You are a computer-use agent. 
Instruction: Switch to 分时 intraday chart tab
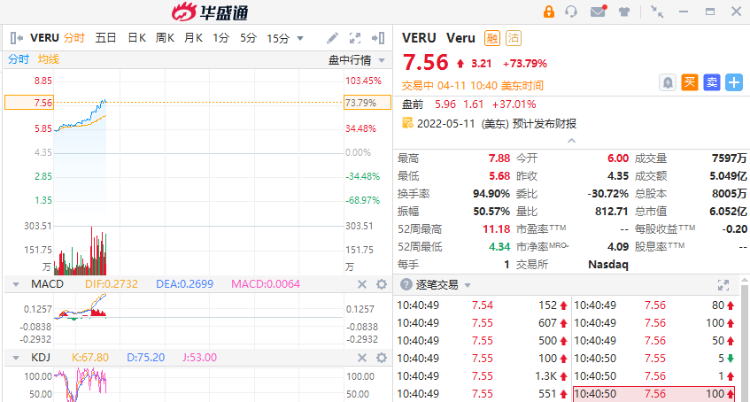click(74, 38)
